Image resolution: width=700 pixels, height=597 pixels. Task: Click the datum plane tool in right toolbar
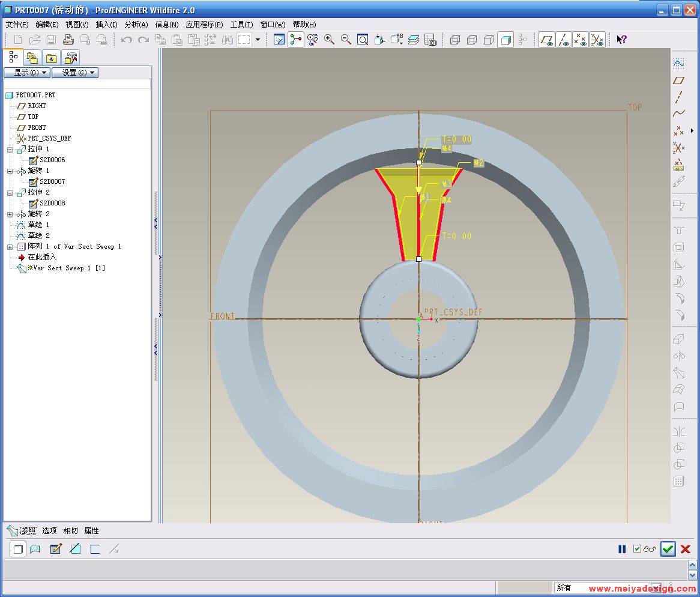point(678,80)
